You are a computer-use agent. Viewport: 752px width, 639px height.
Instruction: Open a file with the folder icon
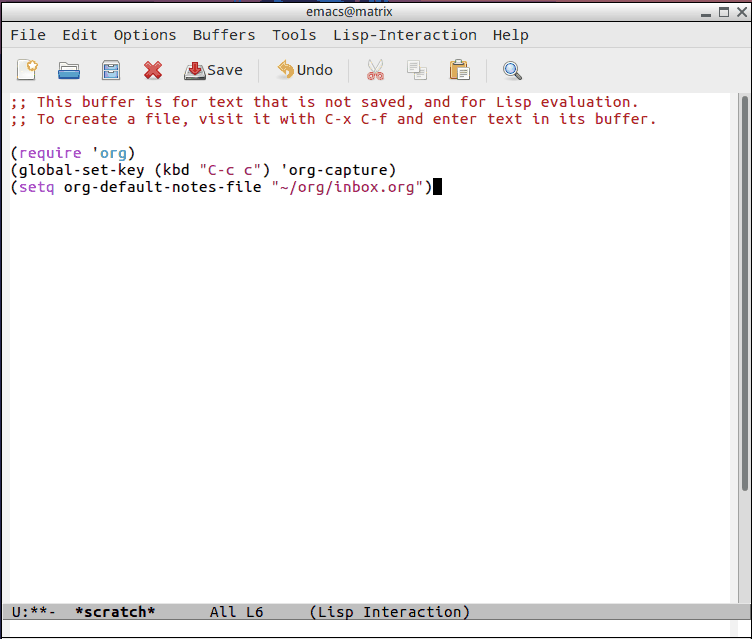69,70
